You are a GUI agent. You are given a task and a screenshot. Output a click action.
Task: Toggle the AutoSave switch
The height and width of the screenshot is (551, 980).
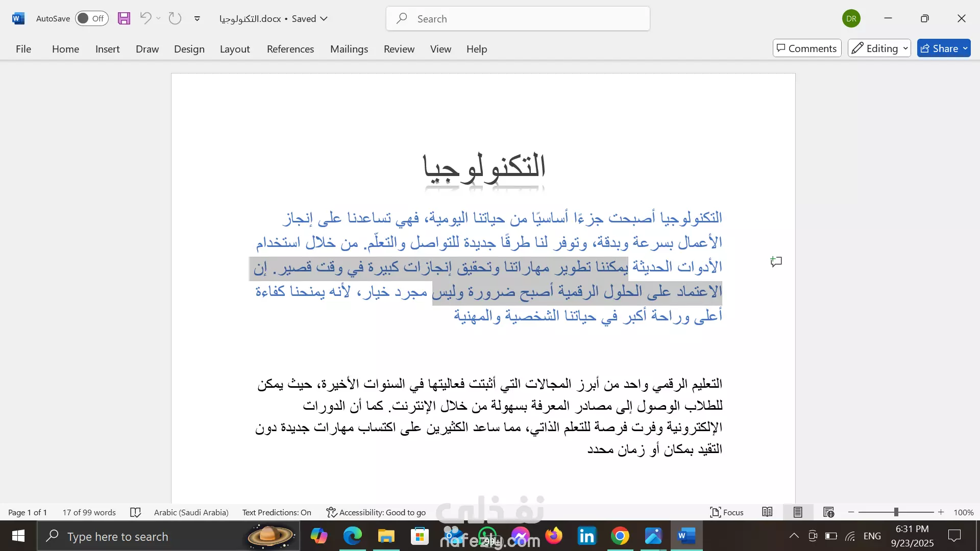tap(91, 19)
